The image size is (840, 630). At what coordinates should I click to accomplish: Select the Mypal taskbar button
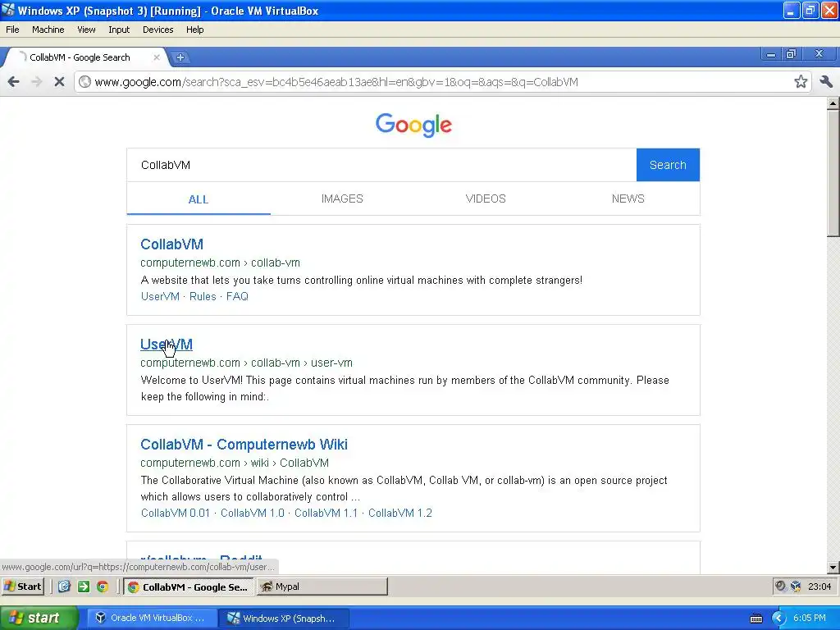pyautogui.click(x=322, y=587)
